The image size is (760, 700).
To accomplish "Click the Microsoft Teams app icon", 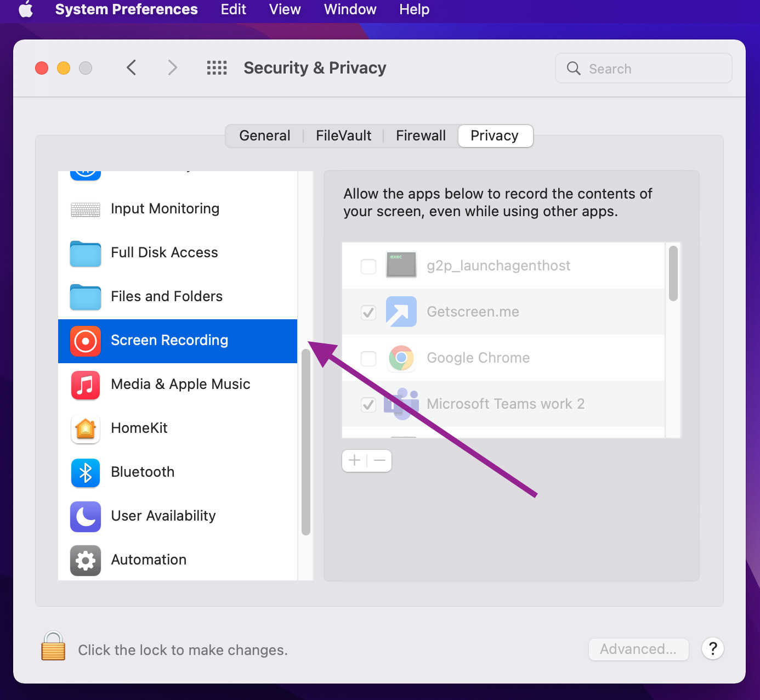I will [x=401, y=404].
